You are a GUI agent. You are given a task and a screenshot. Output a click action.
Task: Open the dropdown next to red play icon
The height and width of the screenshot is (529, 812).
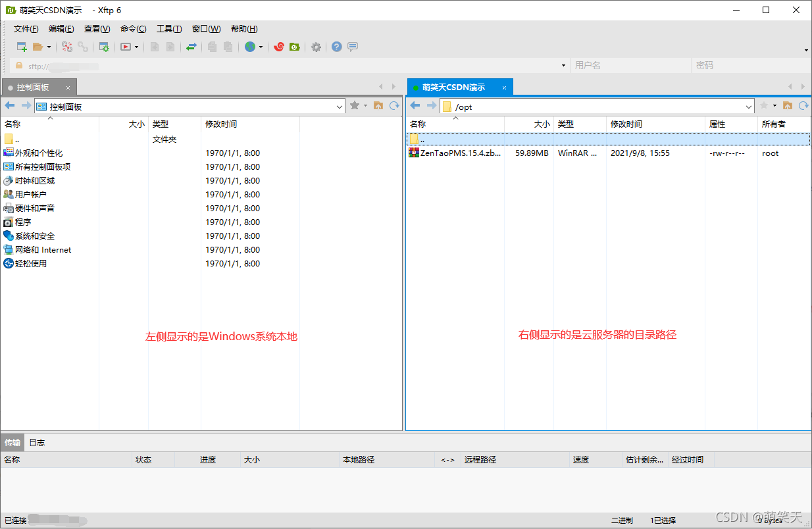pos(137,47)
